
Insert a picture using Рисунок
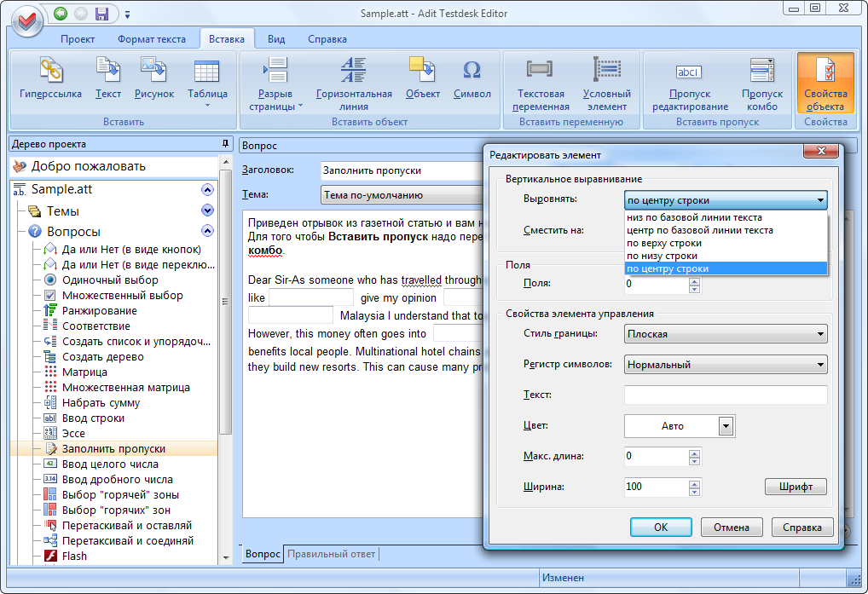click(x=154, y=78)
